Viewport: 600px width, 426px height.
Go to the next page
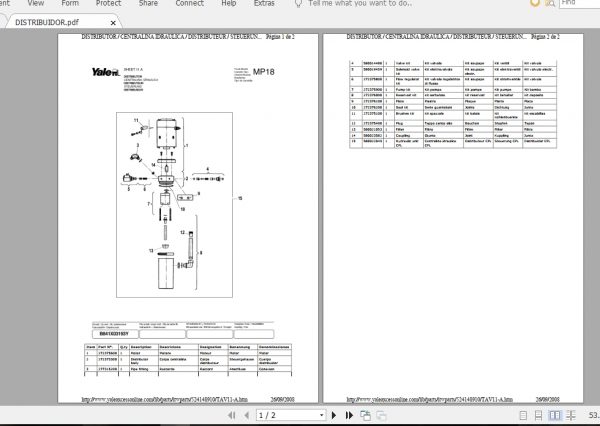[x=334, y=415]
